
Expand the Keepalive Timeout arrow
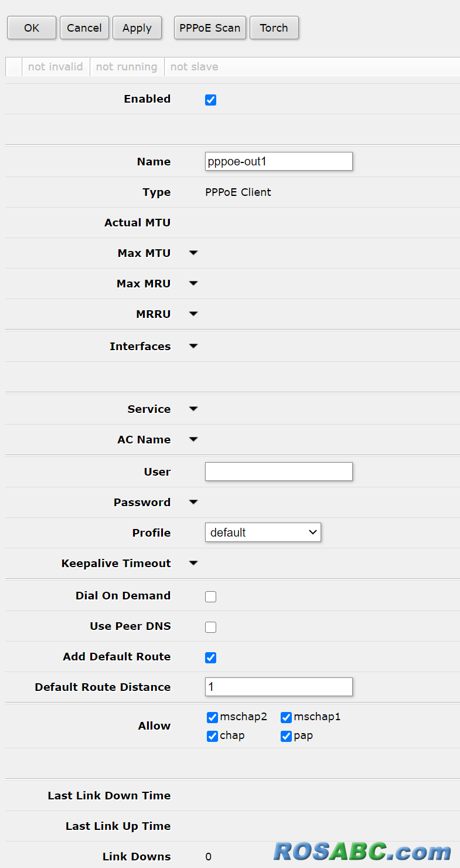tap(193, 564)
